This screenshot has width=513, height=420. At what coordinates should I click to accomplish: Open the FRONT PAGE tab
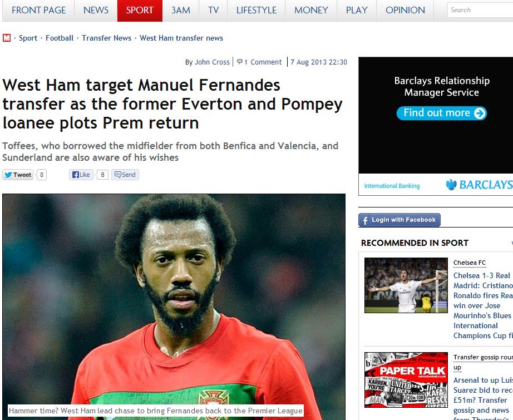click(38, 11)
